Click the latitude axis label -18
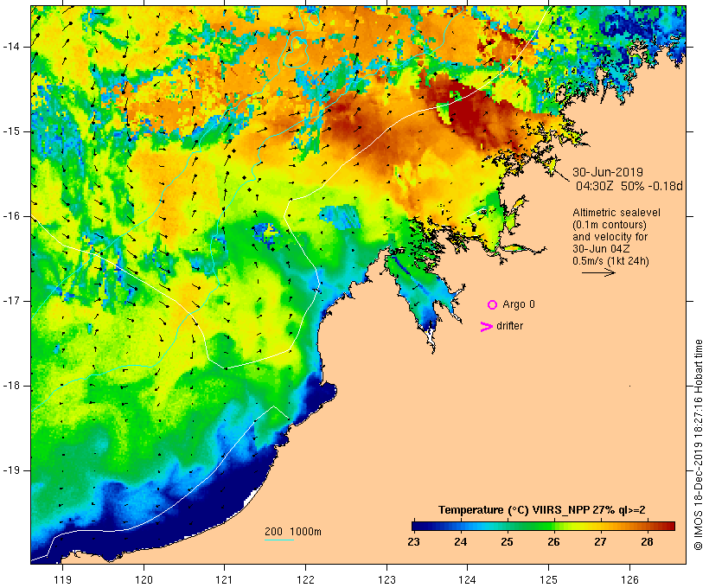Image resolution: width=709 pixels, height=588 pixels. [x=11, y=386]
